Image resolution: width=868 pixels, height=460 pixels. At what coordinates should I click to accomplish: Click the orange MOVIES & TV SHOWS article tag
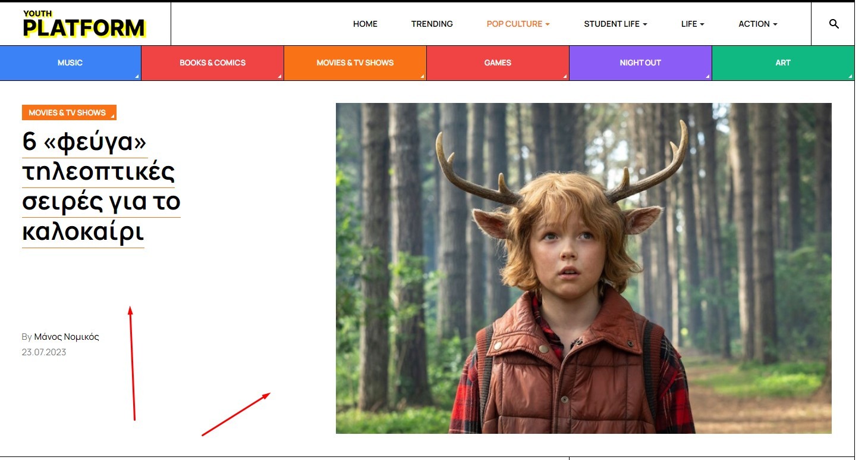pyautogui.click(x=67, y=112)
